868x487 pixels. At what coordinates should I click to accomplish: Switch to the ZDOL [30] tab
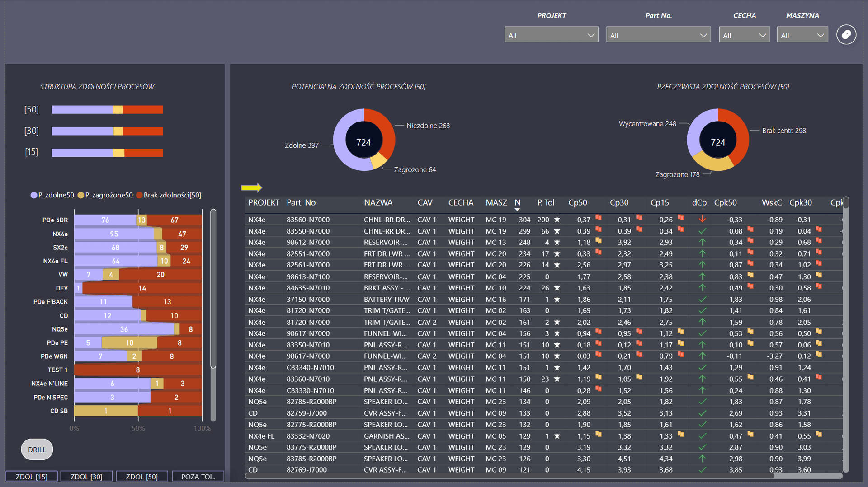[86, 477]
